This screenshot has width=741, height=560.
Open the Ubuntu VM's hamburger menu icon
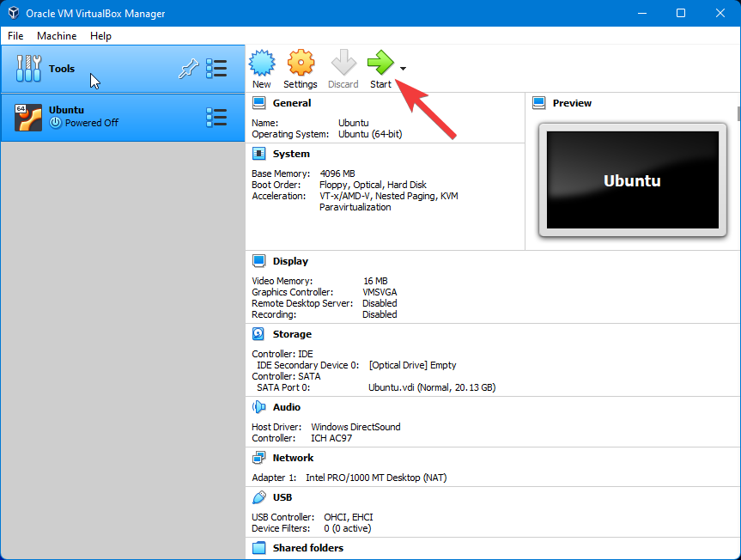click(x=216, y=116)
